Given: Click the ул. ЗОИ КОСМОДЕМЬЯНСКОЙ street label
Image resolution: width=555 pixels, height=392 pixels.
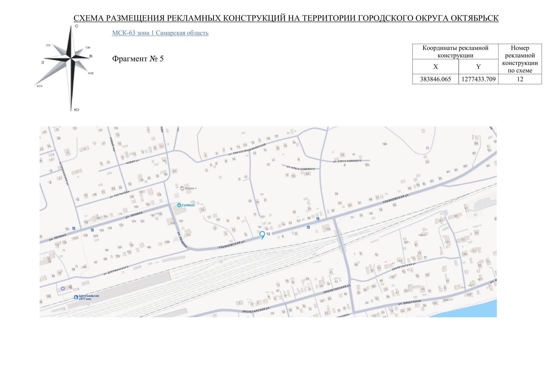Looking at the screenshot, I should pyautogui.click(x=247, y=149).
